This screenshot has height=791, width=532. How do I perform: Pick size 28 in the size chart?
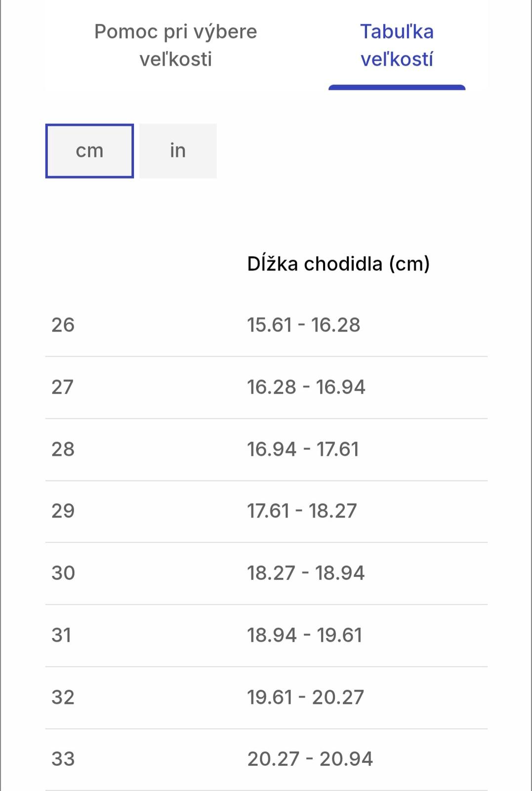tap(63, 449)
